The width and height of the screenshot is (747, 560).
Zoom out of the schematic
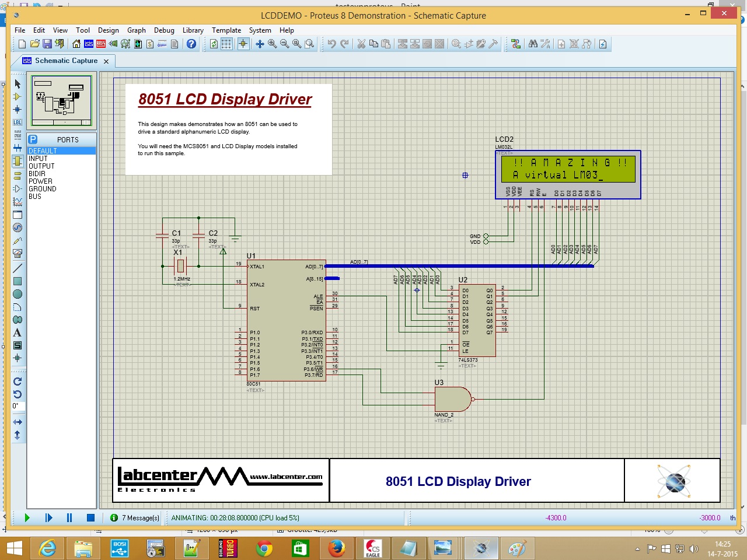(x=284, y=44)
